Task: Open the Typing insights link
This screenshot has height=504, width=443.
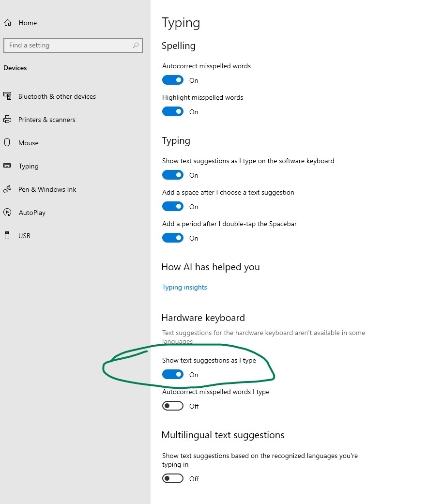Action: coord(184,288)
